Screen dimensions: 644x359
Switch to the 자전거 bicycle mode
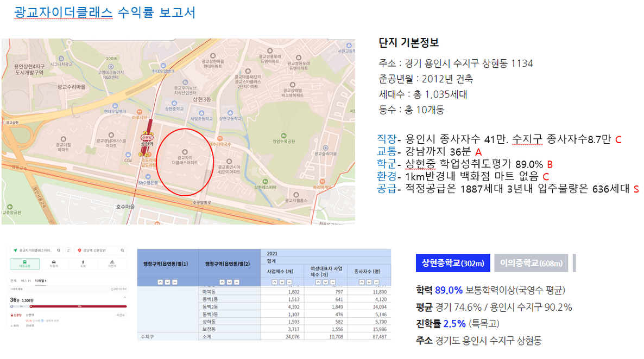pyautogui.click(x=112, y=264)
